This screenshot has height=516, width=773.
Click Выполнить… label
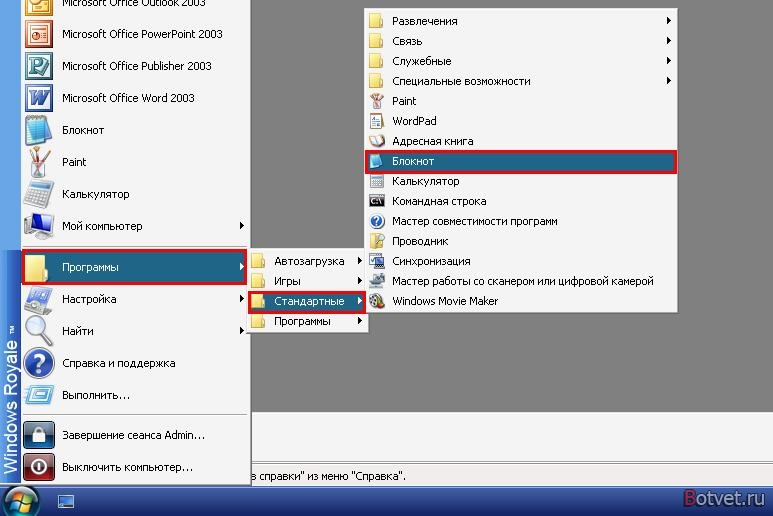click(96, 395)
